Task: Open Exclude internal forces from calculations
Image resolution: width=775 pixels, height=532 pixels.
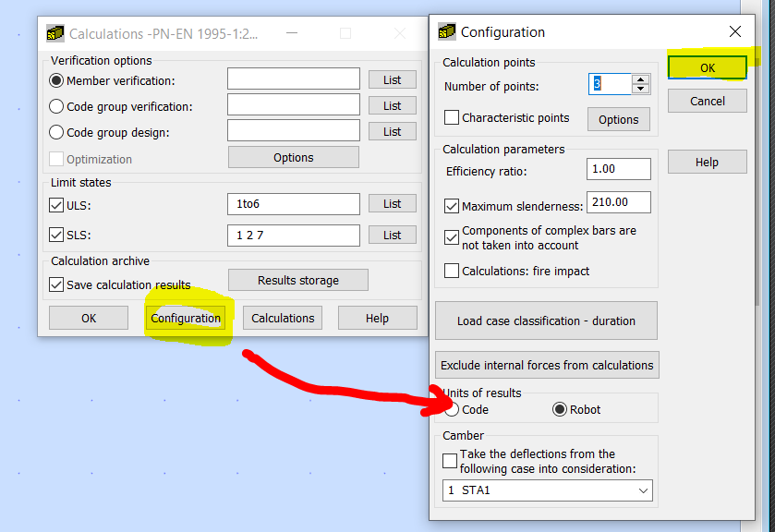Action: pyautogui.click(x=547, y=365)
